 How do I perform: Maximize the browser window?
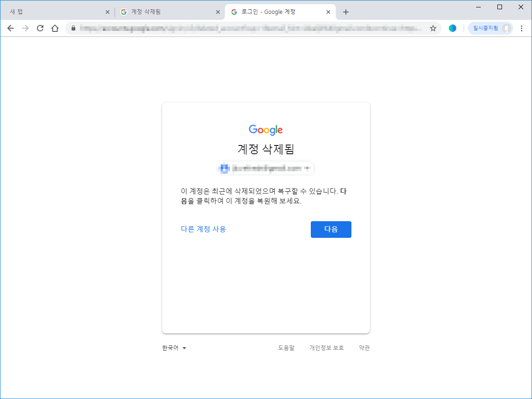pyautogui.click(x=499, y=7)
